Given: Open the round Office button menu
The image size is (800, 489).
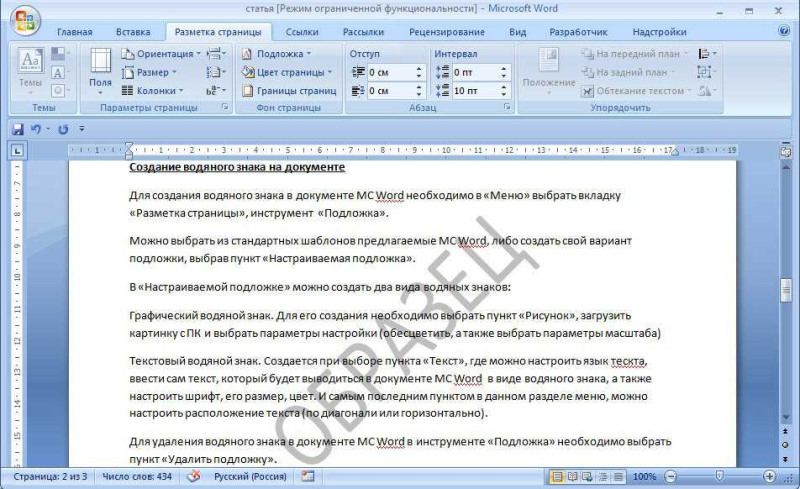Looking at the screenshot, I should [22, 18].
